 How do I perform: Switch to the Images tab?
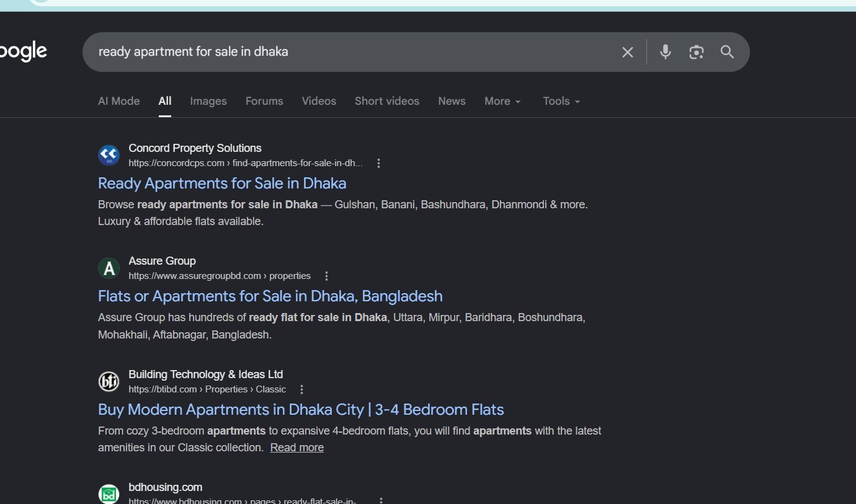[x=208, y=101]
